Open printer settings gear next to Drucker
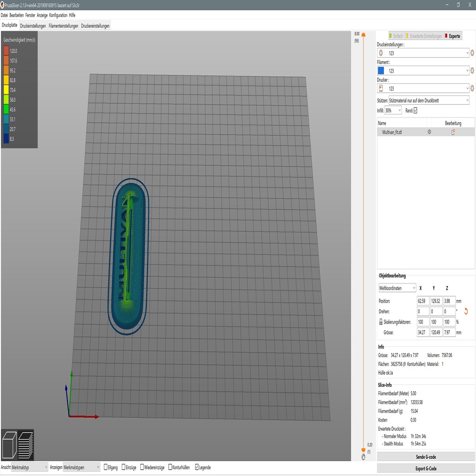This screenshot has width=476, height=476. tap(472, 88)
